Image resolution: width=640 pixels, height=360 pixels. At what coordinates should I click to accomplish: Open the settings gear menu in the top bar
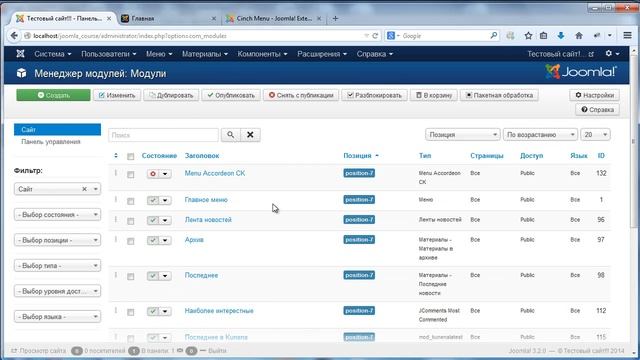pos(612,53)
